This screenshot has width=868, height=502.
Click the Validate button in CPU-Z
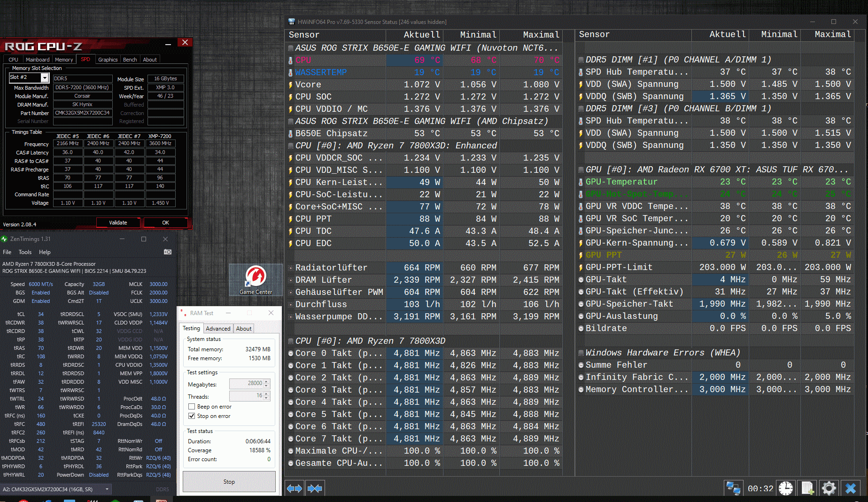(118, 223)
